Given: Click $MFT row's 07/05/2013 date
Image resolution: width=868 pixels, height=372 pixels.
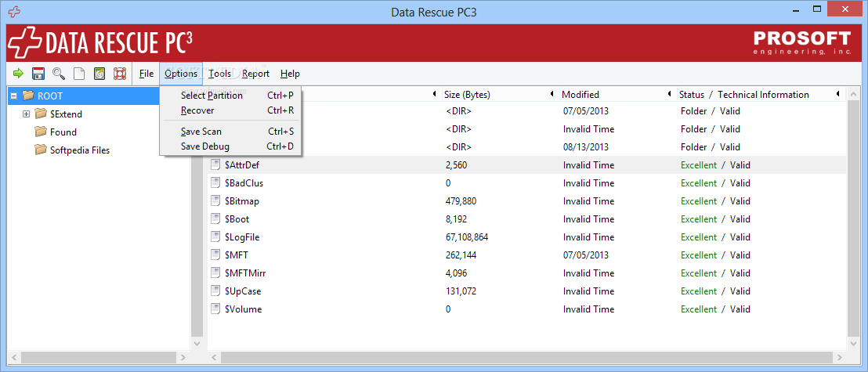Looking at the screenshot, I should pos(586,255).
